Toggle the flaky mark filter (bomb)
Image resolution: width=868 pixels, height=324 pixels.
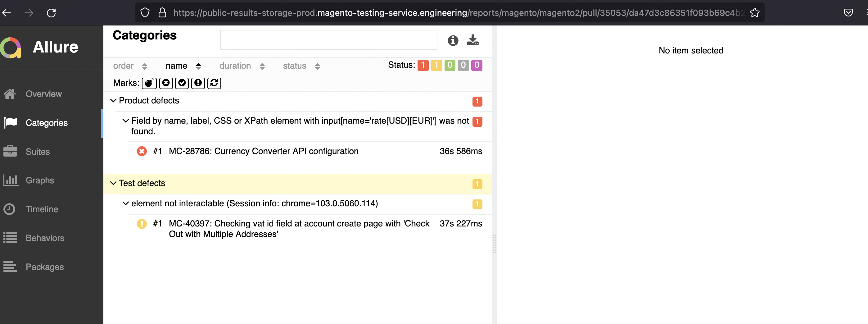[149, 83]
